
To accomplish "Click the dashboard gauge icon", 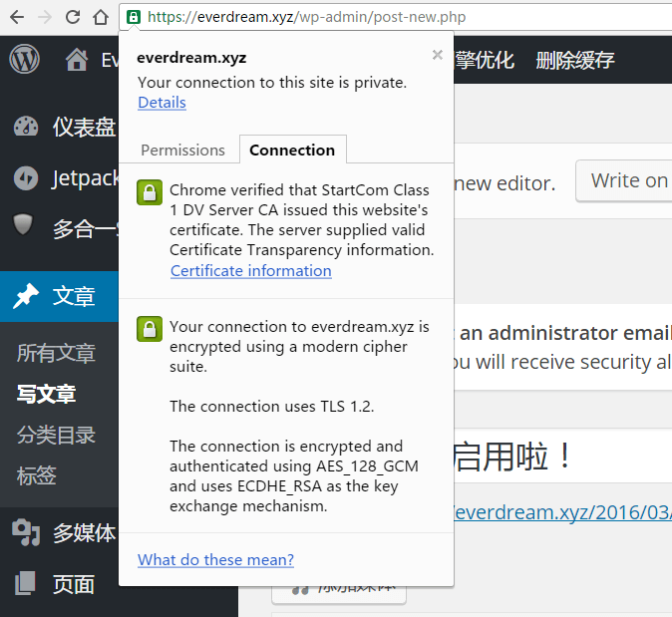I will coord(26,128).
